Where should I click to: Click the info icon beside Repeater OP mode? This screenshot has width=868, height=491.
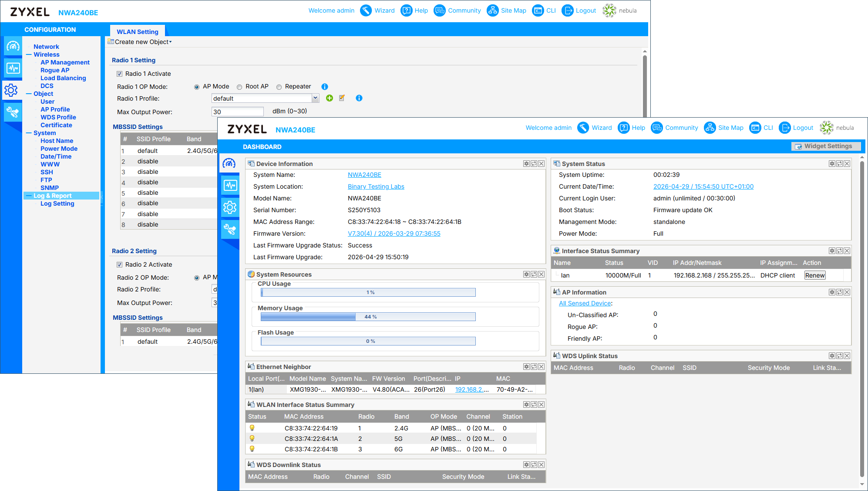tap(325, 87)
